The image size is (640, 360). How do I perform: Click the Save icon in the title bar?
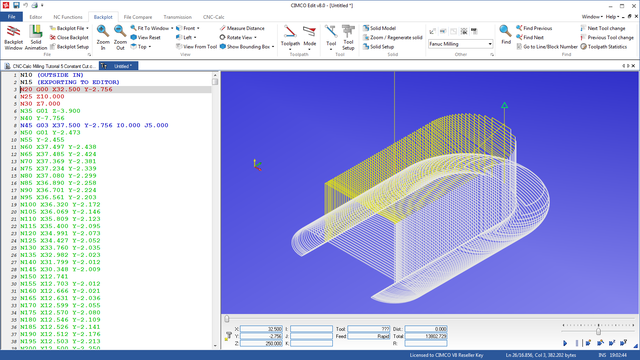pyautogui.click(x=16, y=5)
